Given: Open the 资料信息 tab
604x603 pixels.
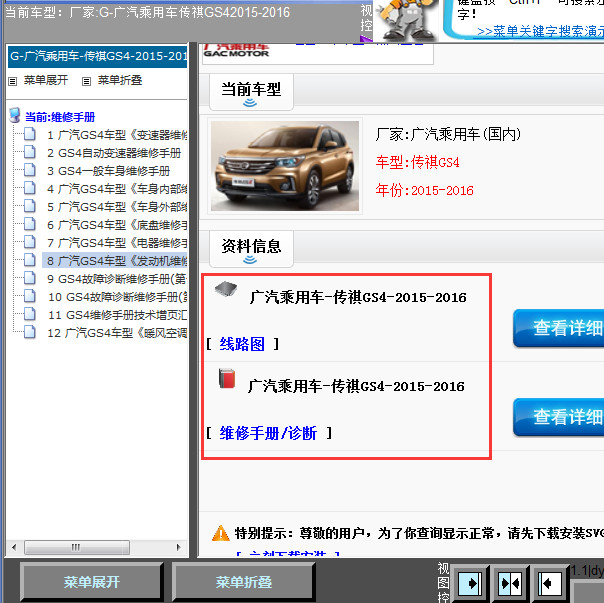Looking at the screenshot, I should pyautogui.click(x=251, y=249).
